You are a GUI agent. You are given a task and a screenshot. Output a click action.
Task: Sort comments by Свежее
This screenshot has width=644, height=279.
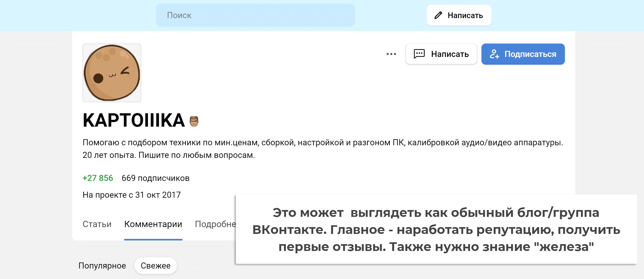tap(155, 266)
